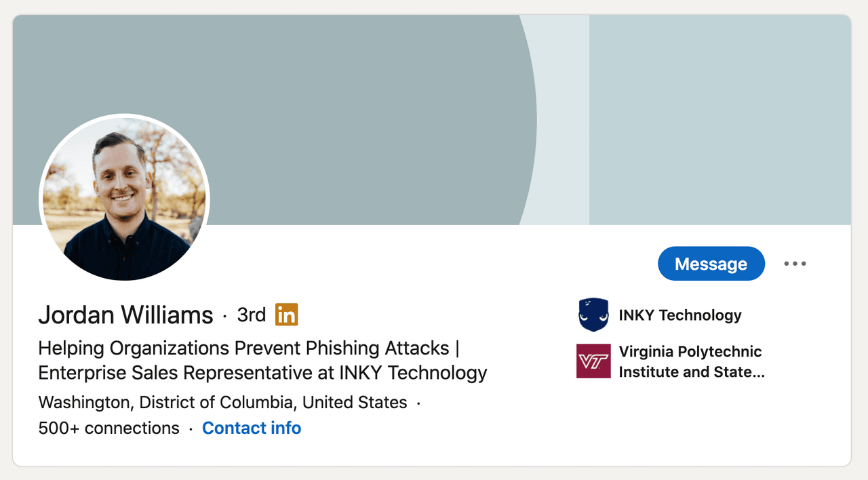
Task: Click the gold LinkedIn Premium badge
Action: [286, 315]
